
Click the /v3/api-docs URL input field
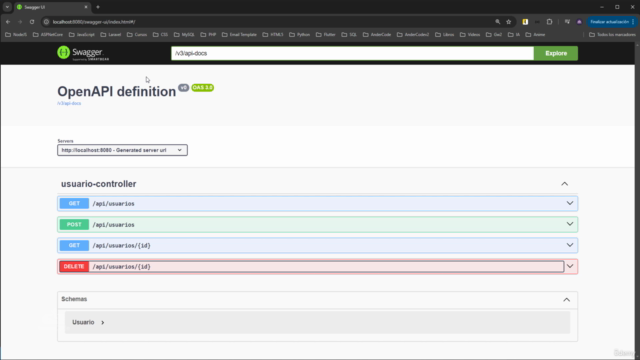click(x=352, y=53)
